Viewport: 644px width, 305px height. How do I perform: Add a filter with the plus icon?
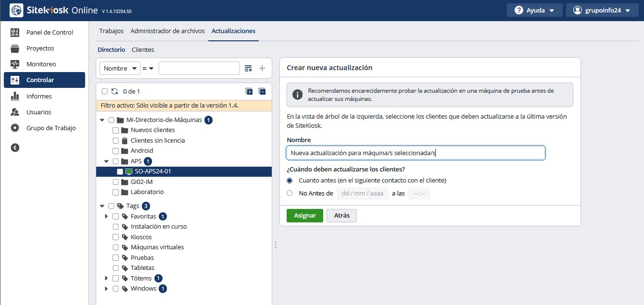pyautogui.click(x=262, y=68)
